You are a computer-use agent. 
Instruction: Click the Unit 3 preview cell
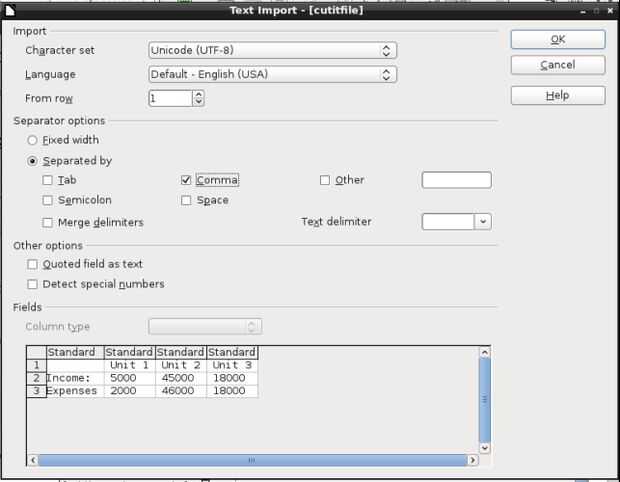[232, 365]
